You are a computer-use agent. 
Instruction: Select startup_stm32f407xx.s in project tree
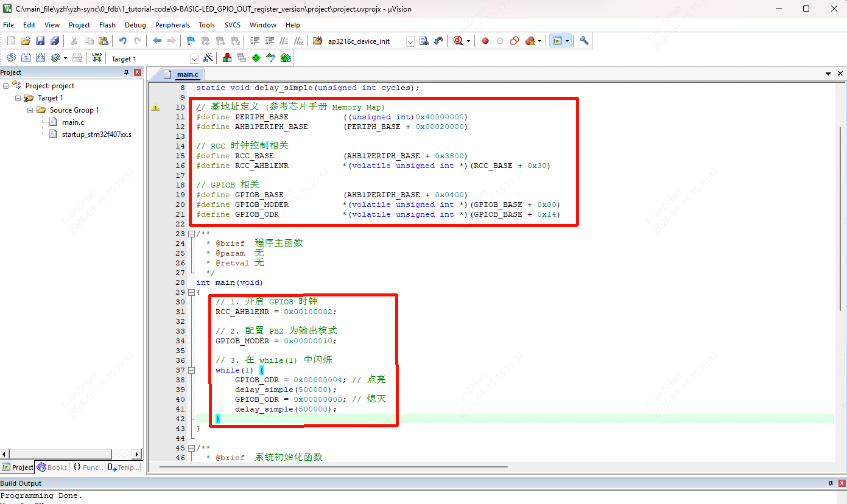pos(96,135)
